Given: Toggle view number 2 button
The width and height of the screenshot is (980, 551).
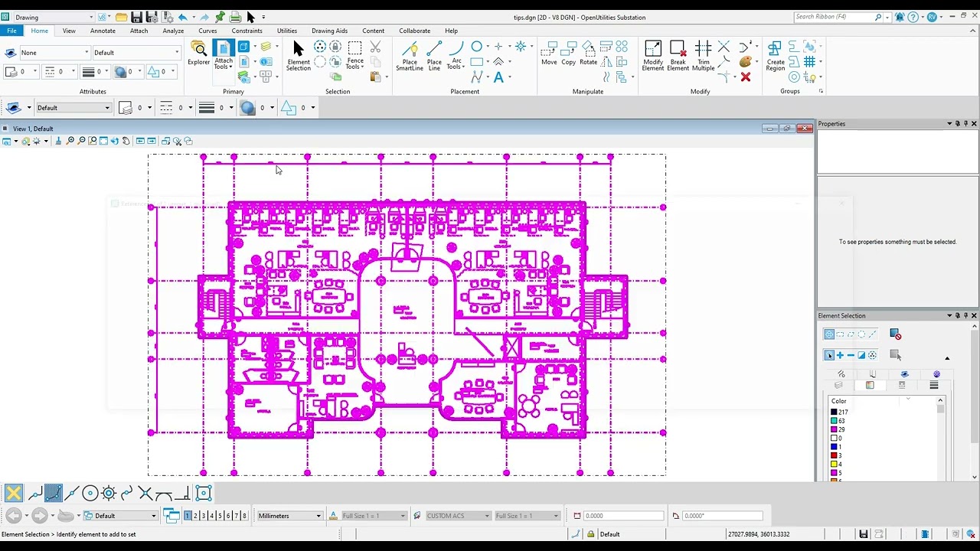Looking at the screenshot, I should (x=195, y=516).
